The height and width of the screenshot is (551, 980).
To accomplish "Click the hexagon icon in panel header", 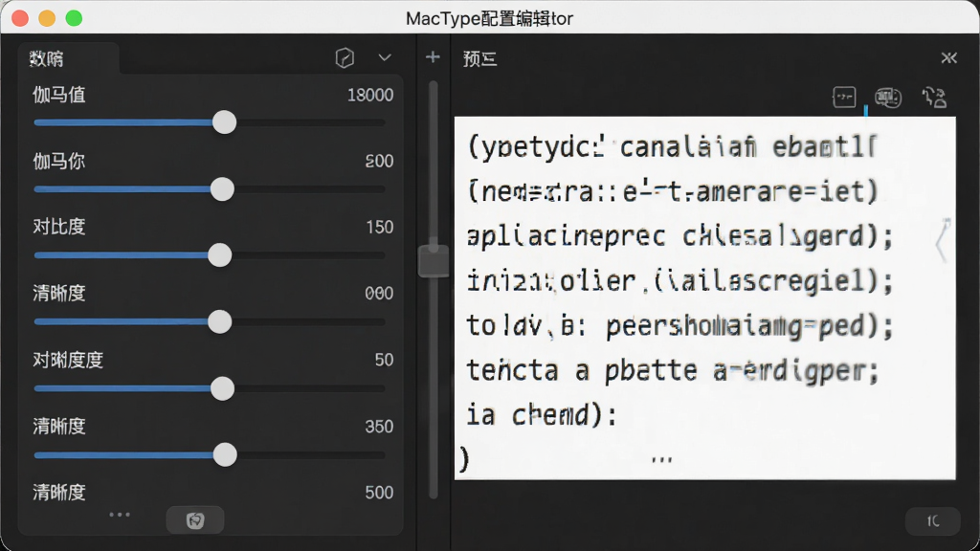I will pyautogui.click(x=345, y=58).
